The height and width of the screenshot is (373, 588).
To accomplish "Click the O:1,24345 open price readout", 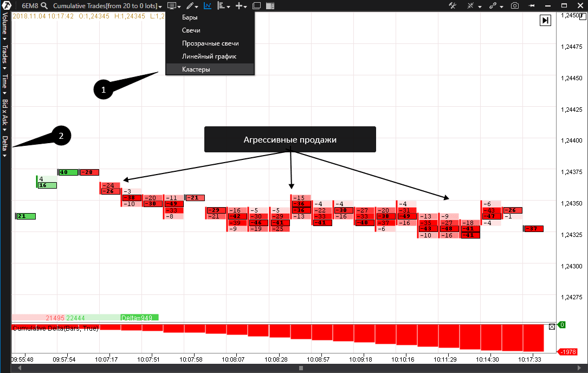I will click(94, 16).
